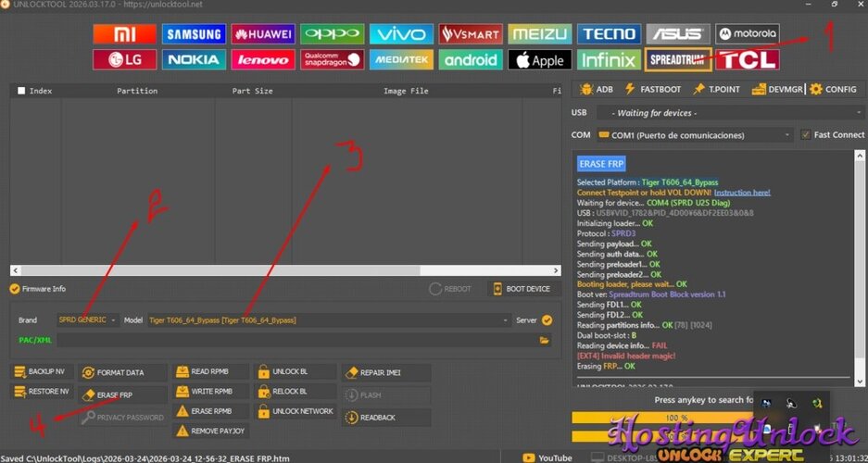Select the Vsmart brand logo
868x463 pixels.
tap(471, 33)
